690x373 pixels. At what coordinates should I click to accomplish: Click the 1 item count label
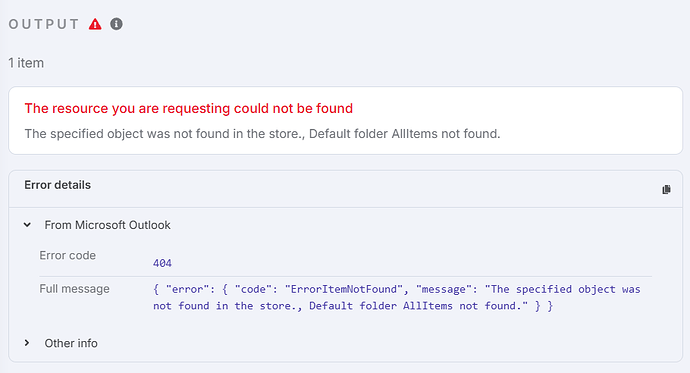(x=26, y=63)
